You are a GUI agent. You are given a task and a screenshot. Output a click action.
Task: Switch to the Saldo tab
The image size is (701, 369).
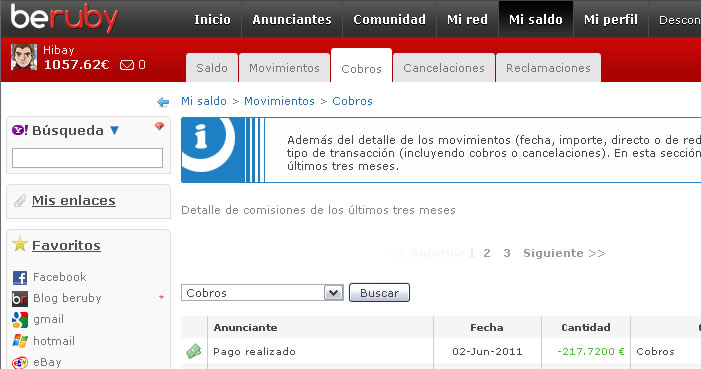click(x=212, y=68)
